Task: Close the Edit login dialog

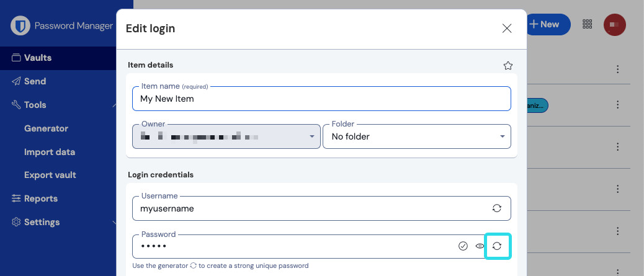Action: tap(507, 28)
